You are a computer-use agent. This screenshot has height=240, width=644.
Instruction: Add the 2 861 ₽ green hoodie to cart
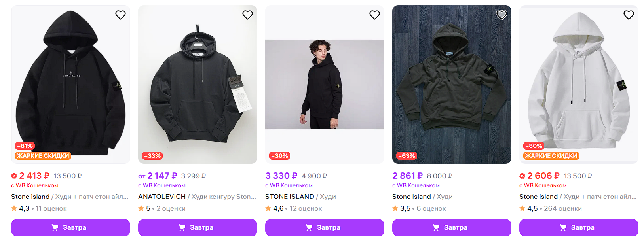pyautogui.click(x=452, y=227)
